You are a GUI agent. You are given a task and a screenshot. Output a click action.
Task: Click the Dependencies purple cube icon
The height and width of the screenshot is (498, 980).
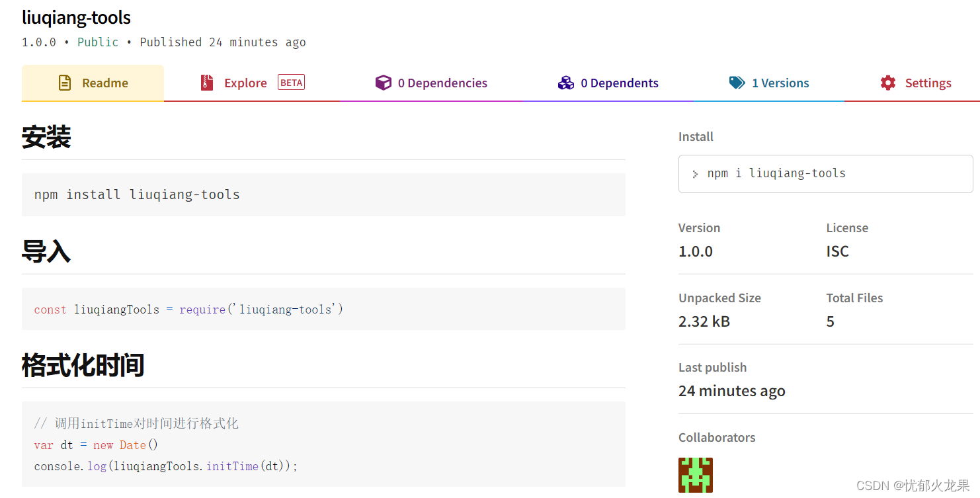point(384,83)
